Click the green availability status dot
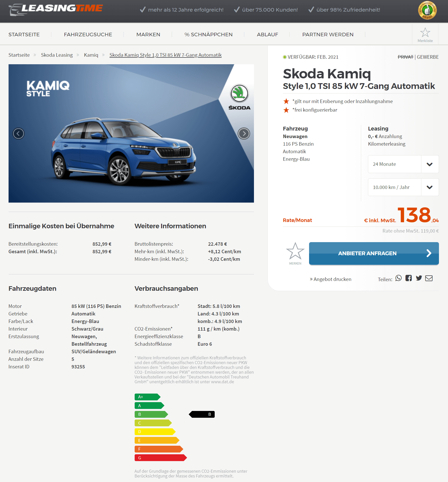The height and width of the screenshot is (482, 448). [285, 57]
